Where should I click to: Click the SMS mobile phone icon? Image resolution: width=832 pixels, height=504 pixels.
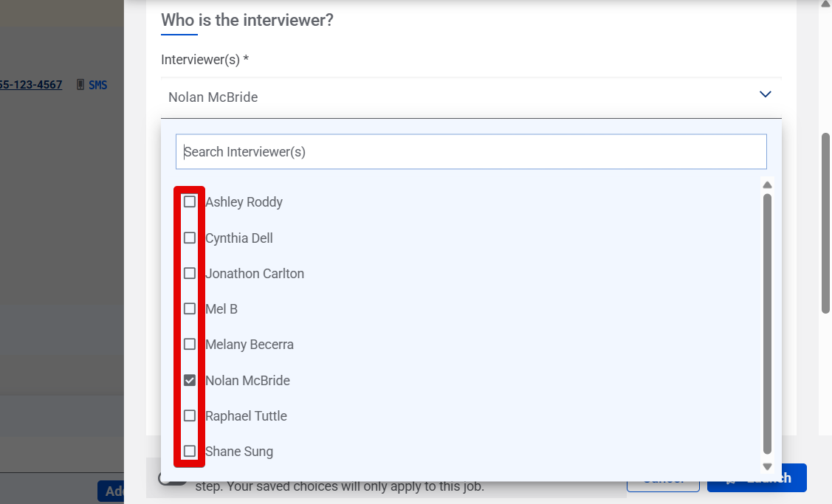point(80,85)
